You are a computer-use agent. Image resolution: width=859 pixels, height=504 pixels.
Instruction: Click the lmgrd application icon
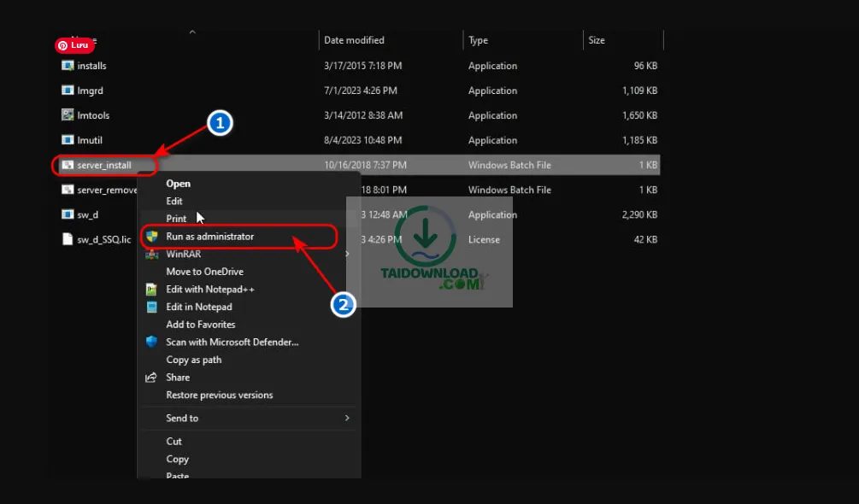[68, 91]
